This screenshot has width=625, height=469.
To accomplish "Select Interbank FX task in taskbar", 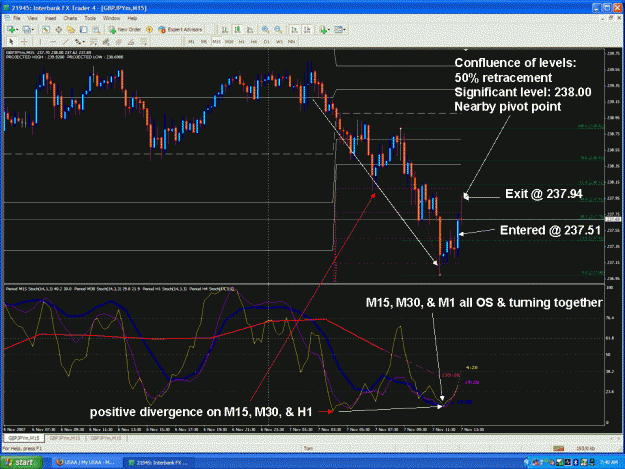I will [157, 463].
